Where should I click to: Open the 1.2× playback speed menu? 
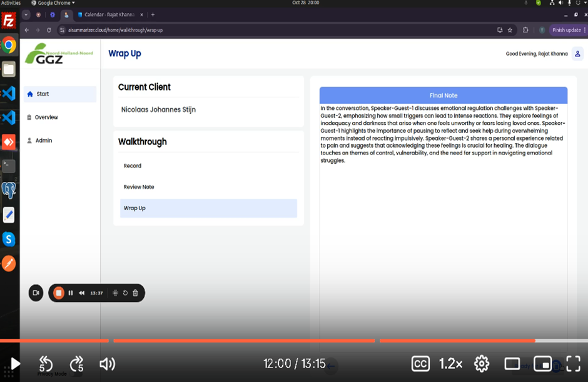(450, 364)
